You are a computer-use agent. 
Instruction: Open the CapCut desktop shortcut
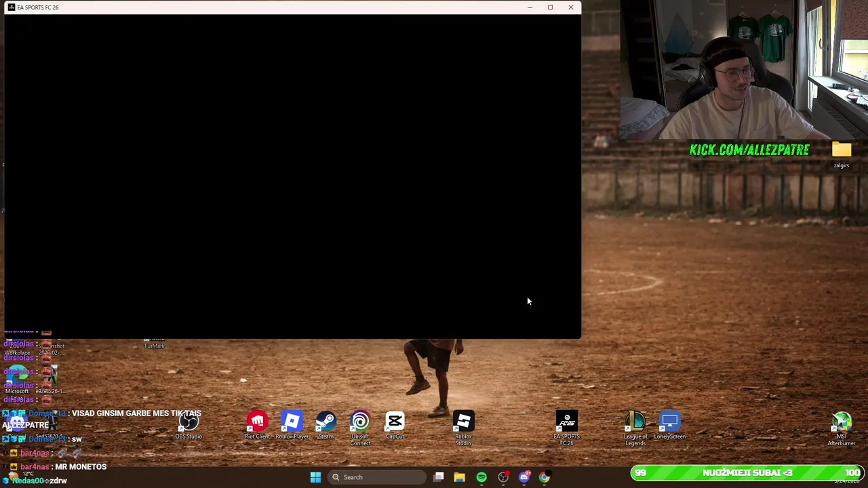[x=395, y=425]
